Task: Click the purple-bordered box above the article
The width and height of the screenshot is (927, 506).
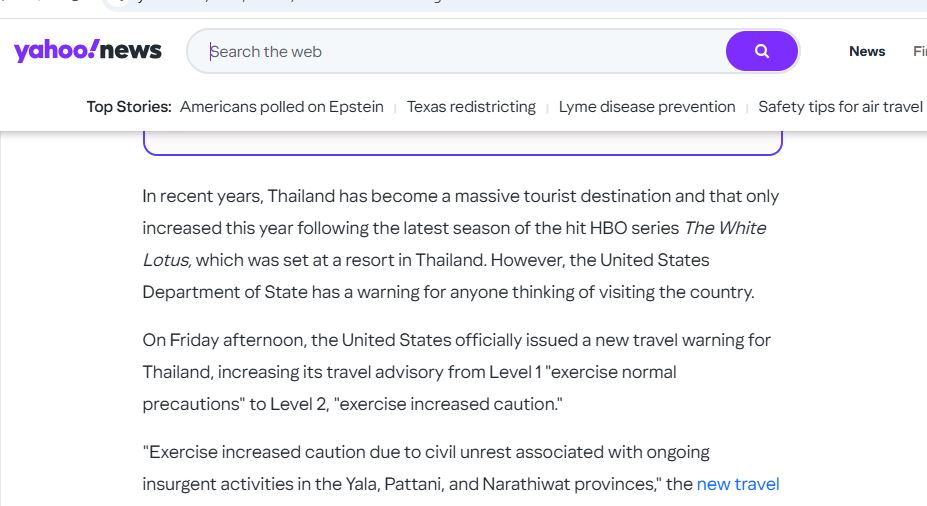Action: (462, 143)
